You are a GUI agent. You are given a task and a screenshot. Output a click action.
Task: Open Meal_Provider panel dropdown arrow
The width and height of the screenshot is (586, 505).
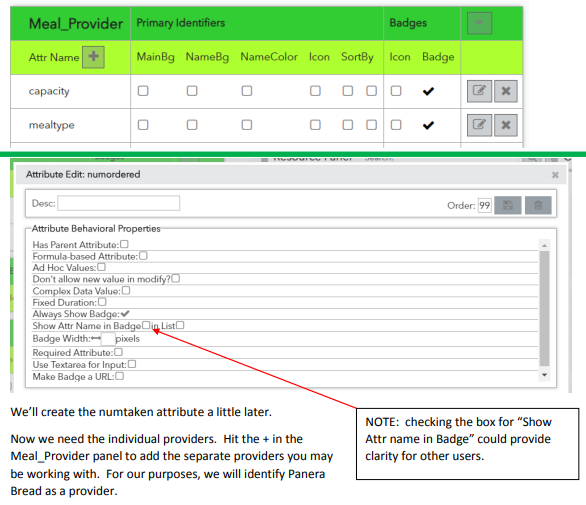479,23
